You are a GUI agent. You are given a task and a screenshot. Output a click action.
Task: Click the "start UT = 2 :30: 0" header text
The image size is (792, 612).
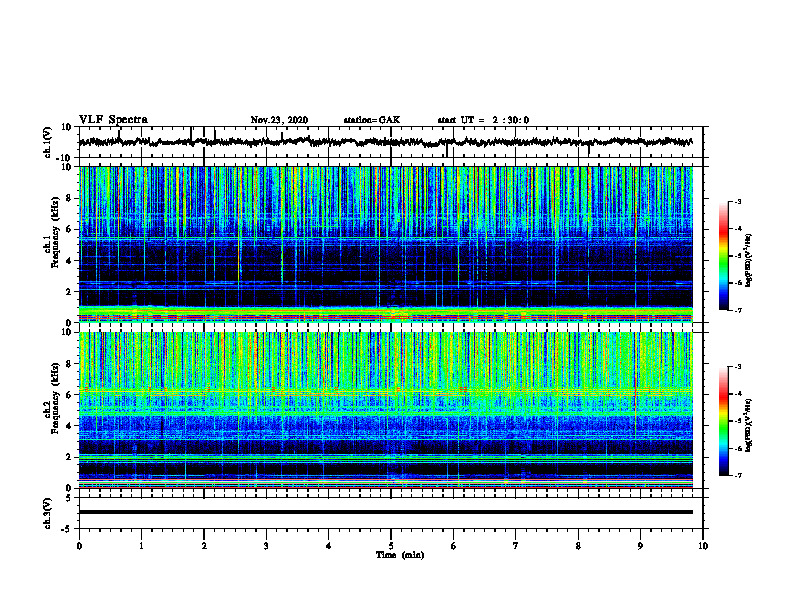483,120
